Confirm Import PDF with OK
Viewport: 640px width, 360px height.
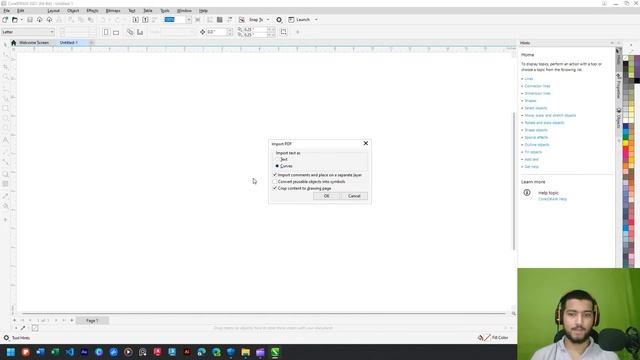[x=327, y=196]
